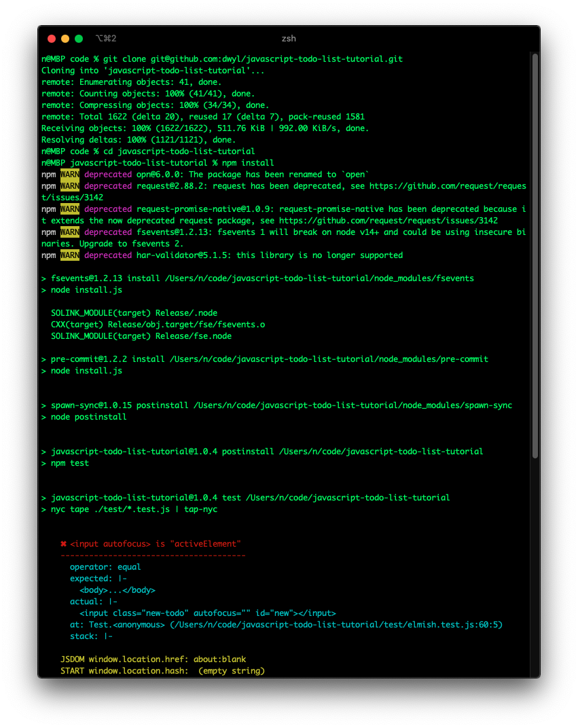578x728 pixels.
Task: Click the red ✖ failure mark
Action: (63, 544)
